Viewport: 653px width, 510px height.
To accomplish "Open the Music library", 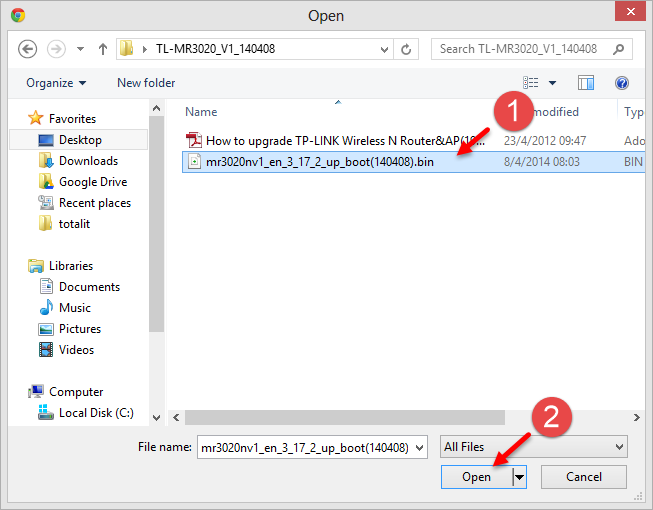I will (75, 308).
